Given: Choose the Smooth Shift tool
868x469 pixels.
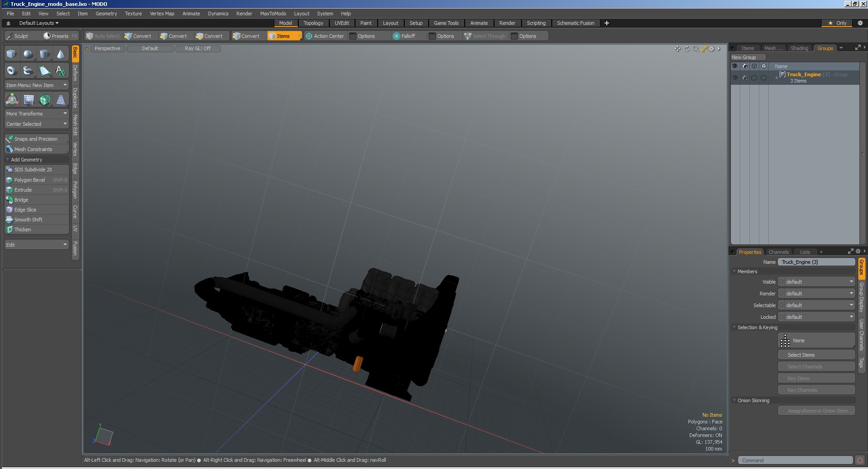Looking at the screenshot, I should click(x=37, y=220).
